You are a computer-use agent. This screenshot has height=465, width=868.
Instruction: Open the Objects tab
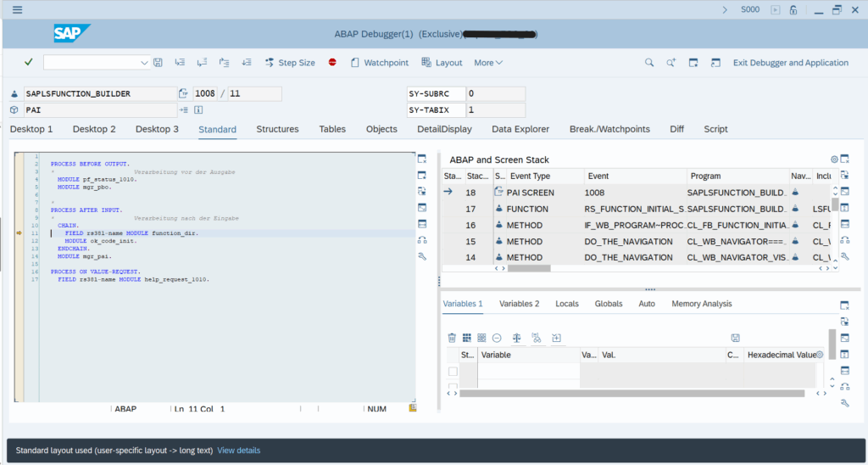pyautogui.click(x=381, y=129)
